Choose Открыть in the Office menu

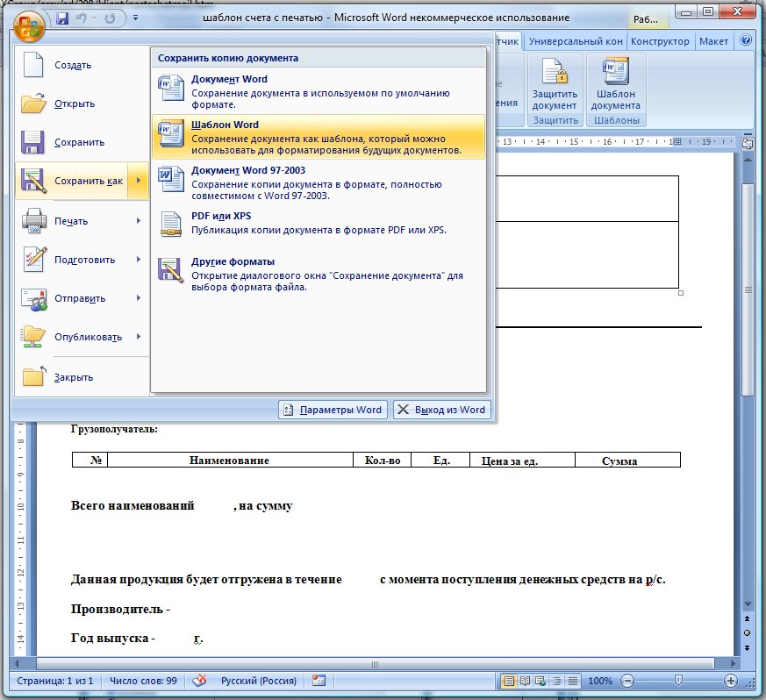click(82, 104)
